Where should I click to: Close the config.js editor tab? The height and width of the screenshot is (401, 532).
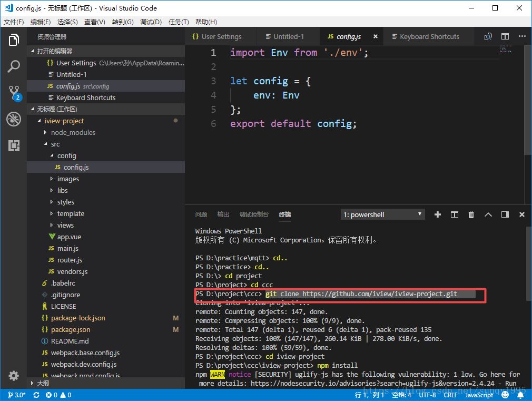[x=376, y=36]
